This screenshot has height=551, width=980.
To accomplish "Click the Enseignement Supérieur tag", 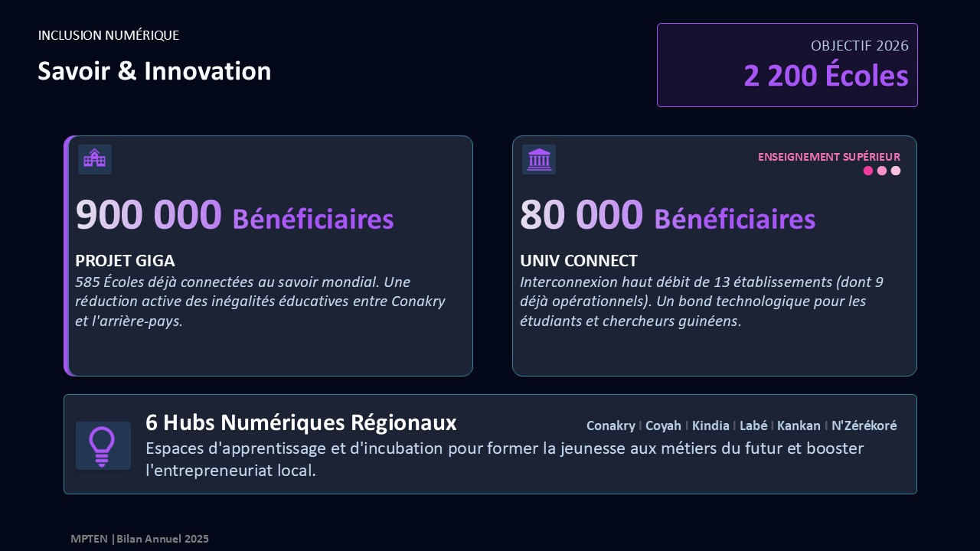I will tap(829, 157).
